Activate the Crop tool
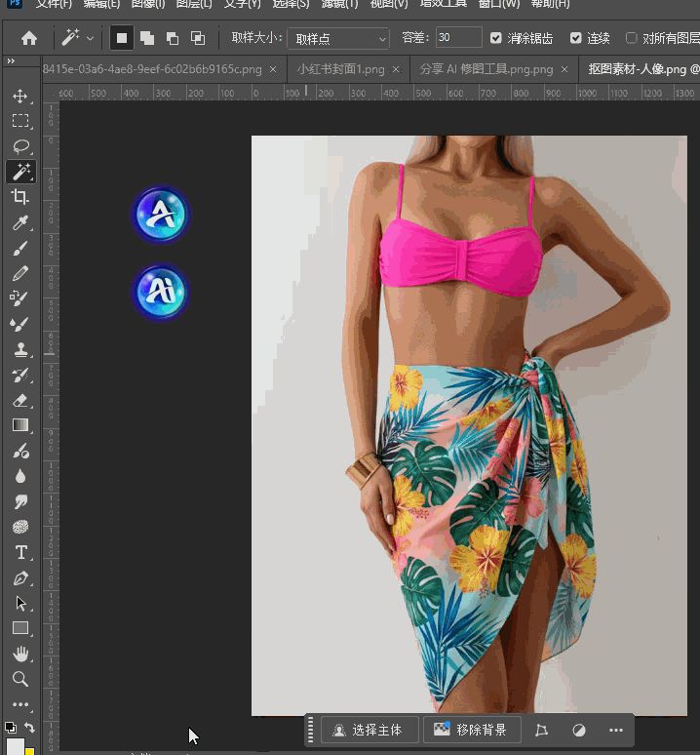 19,197
